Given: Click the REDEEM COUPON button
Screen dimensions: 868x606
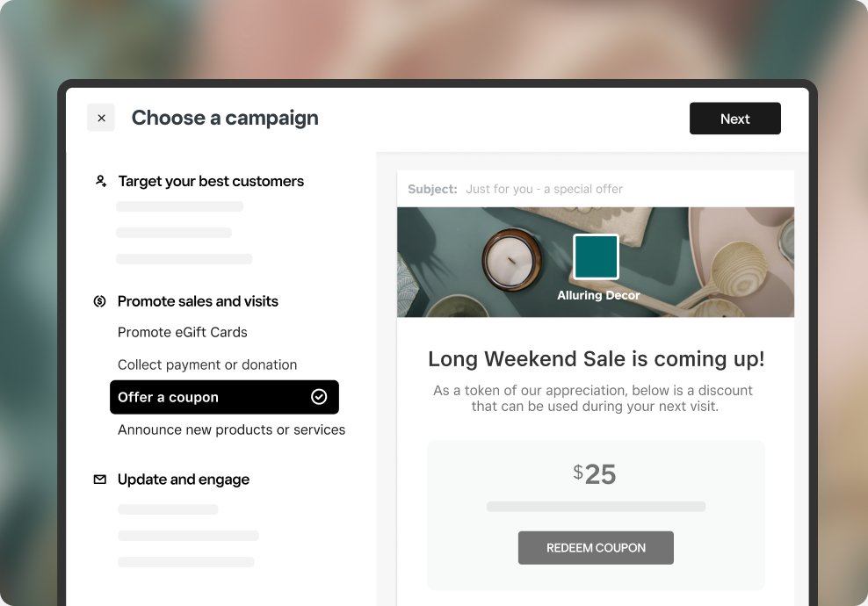Looking at the screenshot, I should click(596, 548).
